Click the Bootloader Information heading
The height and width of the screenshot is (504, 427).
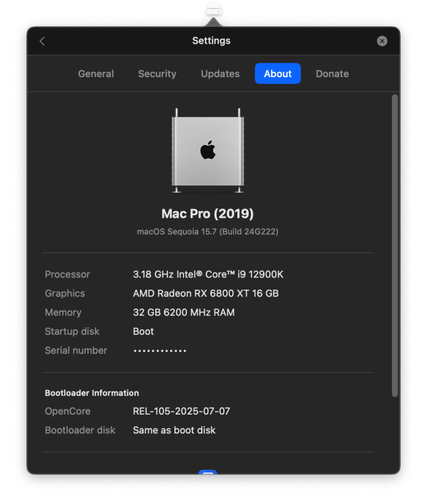pyautogui.click(x=91, y=393)
